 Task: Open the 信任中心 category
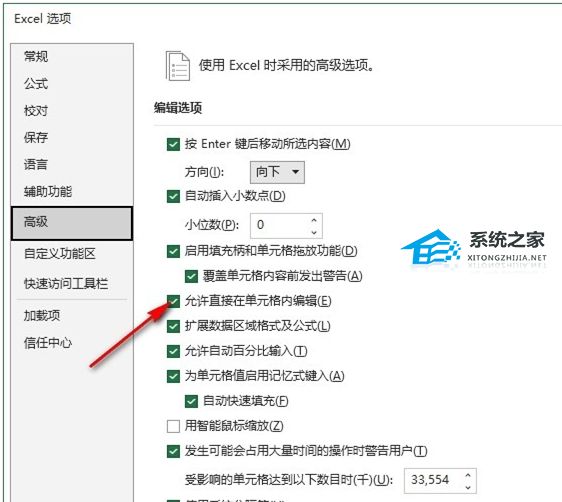(x=48, y=343)
